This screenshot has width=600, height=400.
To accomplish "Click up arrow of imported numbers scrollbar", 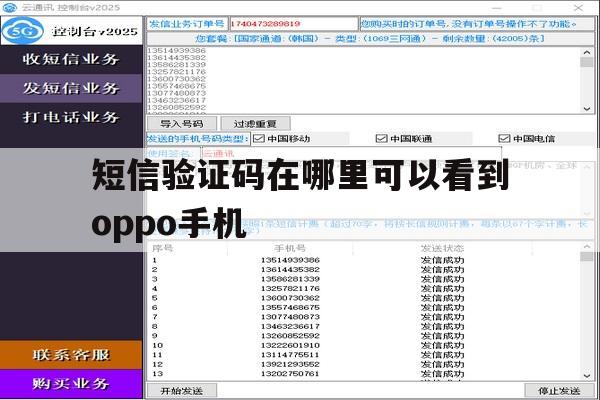I will [587, 52].
